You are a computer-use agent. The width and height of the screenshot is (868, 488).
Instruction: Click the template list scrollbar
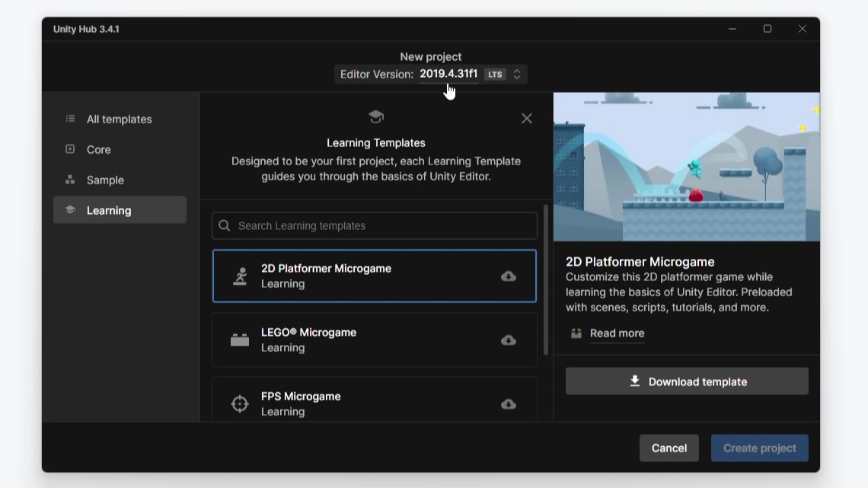[546, 280]
